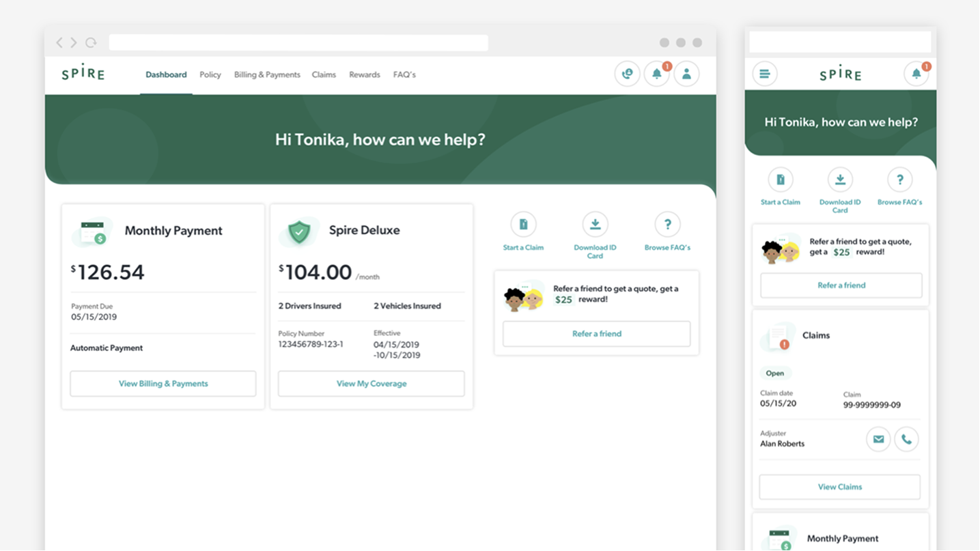This screenshot has height=551, width=980.
Task: Call adjuster Alan Roberts via phone icon
Action: 906,439
